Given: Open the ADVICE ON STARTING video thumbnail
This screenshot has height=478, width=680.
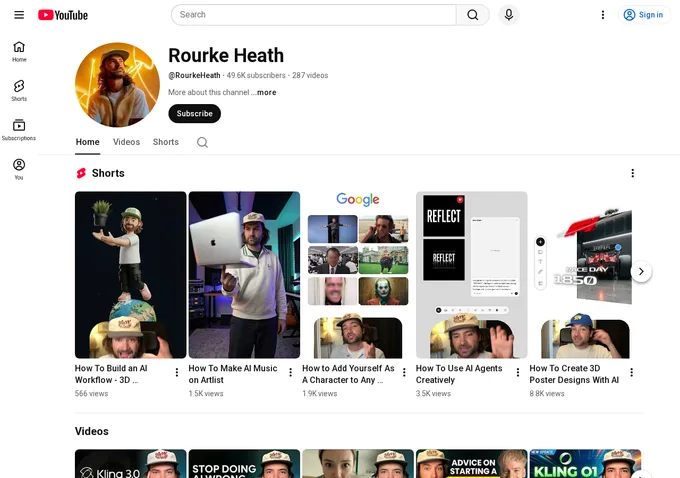Looking at the screenshot, I should coord(471,464).
